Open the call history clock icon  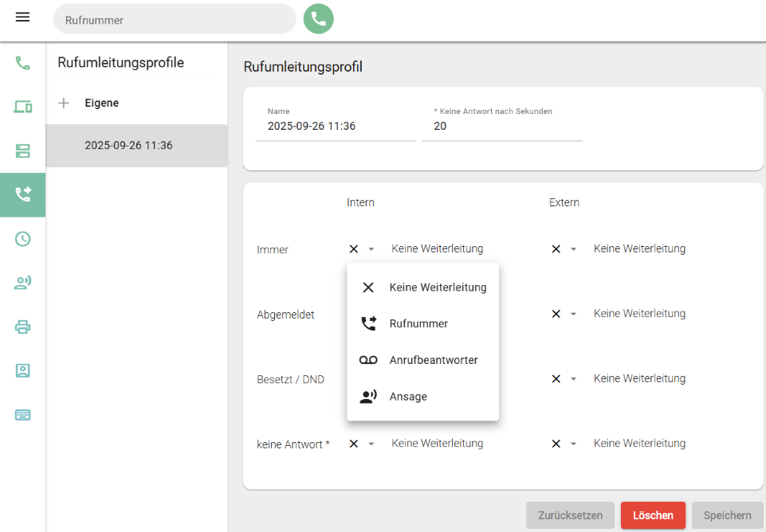(x=22, y=239)
